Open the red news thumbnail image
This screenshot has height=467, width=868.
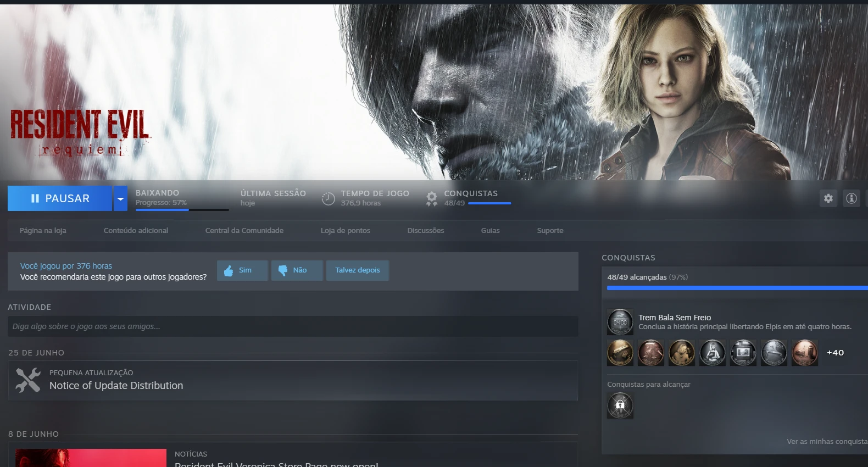pyautogui.click(x=91, y=458)
